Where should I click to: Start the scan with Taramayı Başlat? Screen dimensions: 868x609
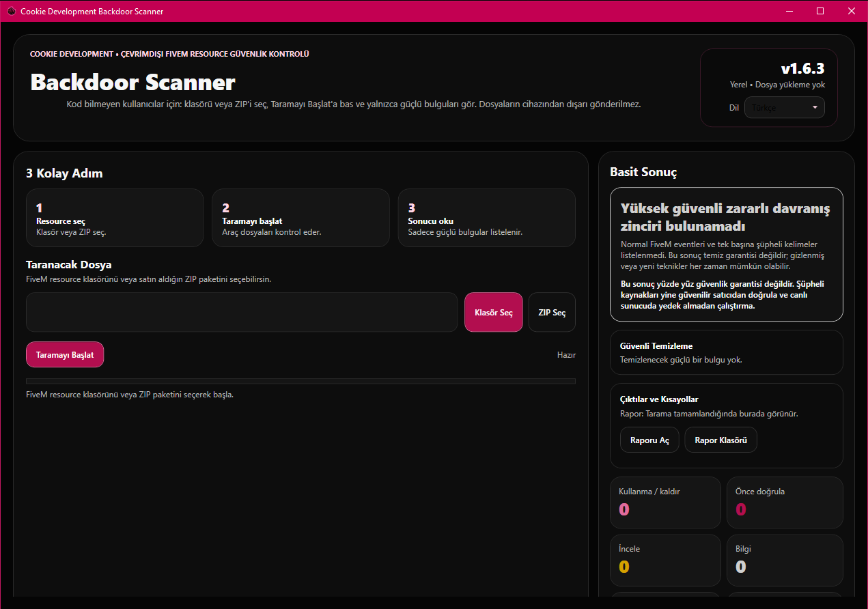coord(65,354)
